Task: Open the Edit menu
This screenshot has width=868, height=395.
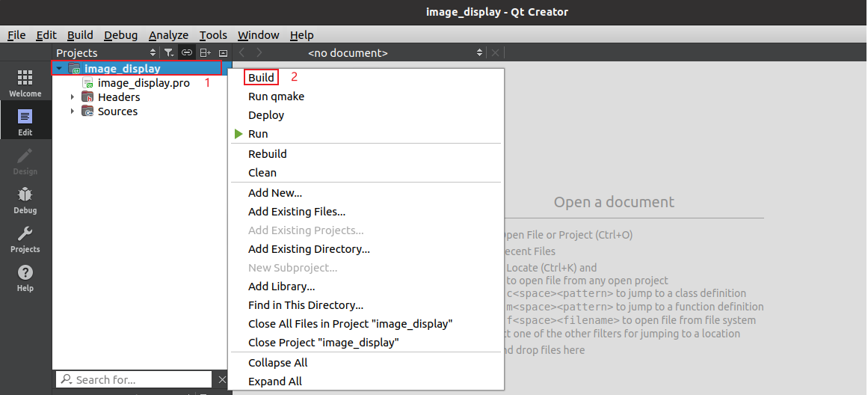Action: tap(46, 35)
